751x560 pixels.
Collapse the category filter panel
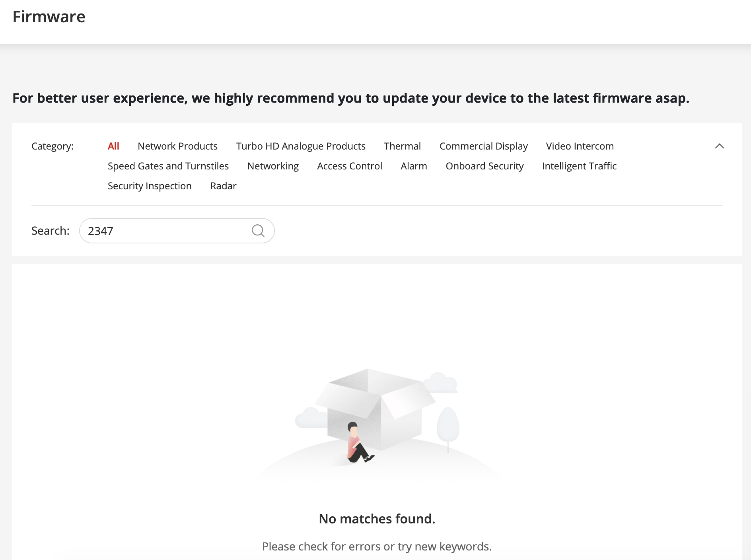click(x=720, y=147)
